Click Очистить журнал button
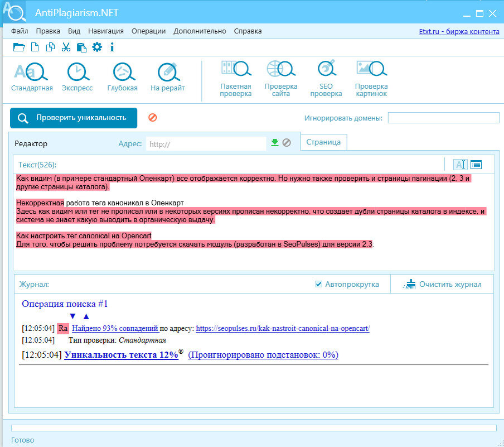Viewport: 504px width, 447px height. (x=442, y=284)
